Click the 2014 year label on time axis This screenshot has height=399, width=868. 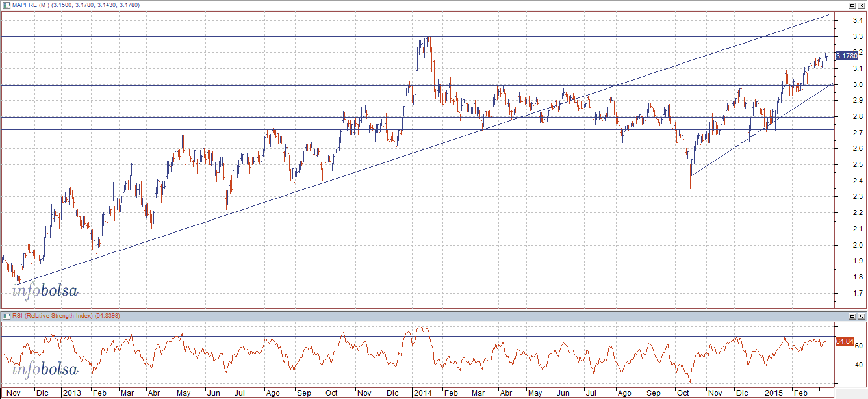pyautogui.click(x=423, y=393)
